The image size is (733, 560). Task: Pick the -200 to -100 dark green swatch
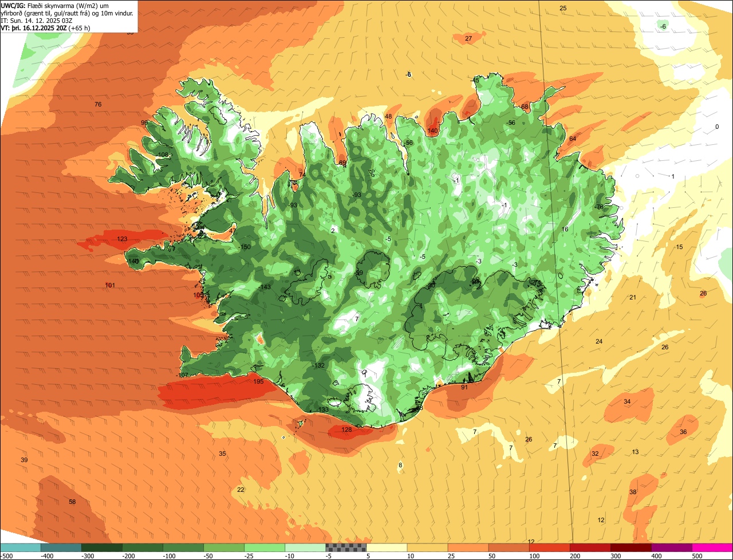[143, 547]
